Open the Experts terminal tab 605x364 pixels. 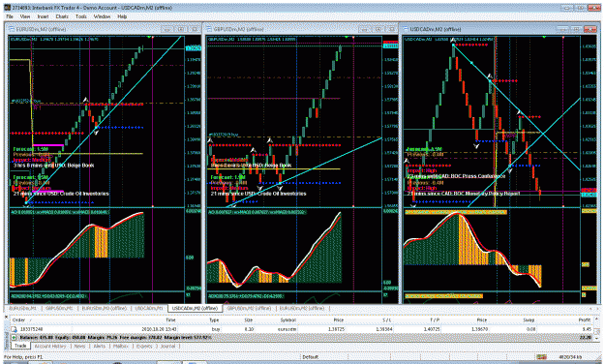[144, 346]
